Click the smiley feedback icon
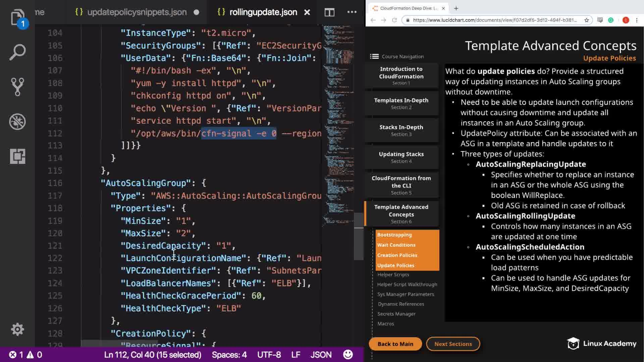 click(x=348, y=355)
